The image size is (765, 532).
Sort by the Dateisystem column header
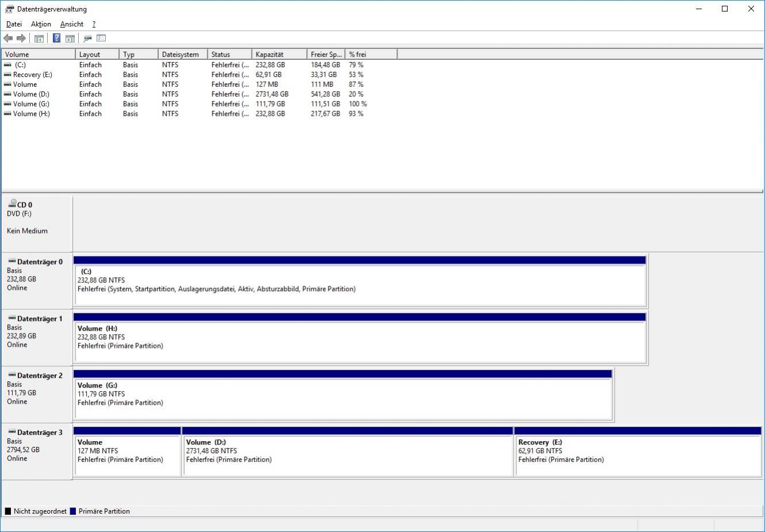(x=183, y=54)
